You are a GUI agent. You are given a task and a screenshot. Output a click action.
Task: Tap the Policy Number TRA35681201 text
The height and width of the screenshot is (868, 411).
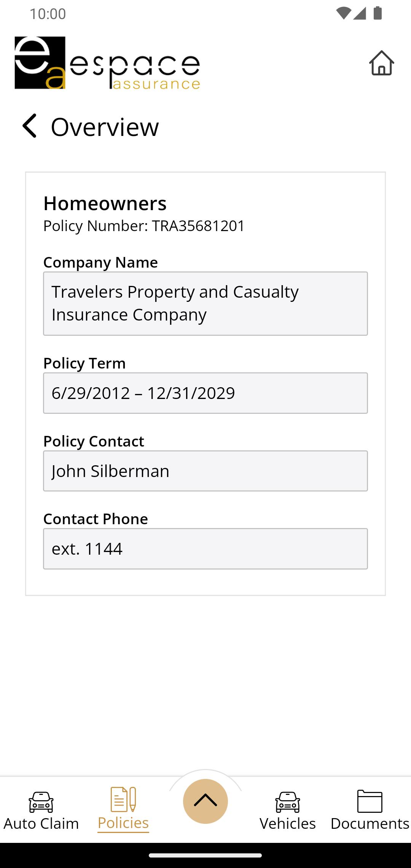(x=144, y=226)
